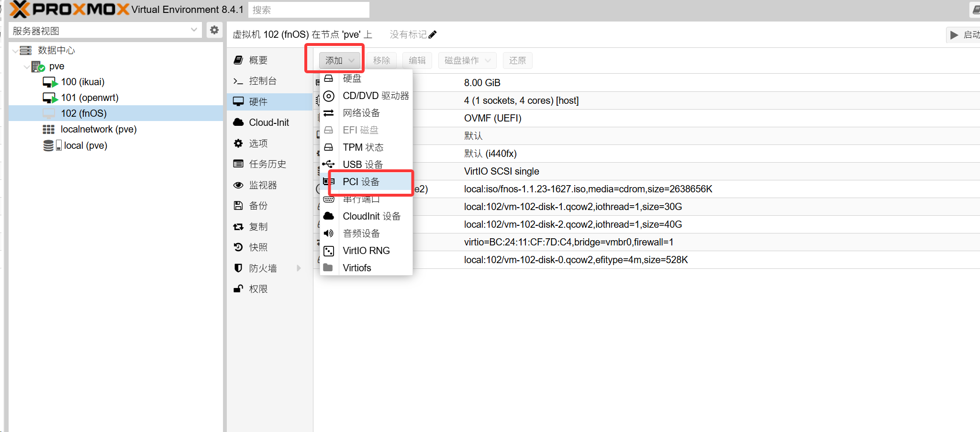
Task: Click the gear settings icon beside server view
Action: coord(214,30)
